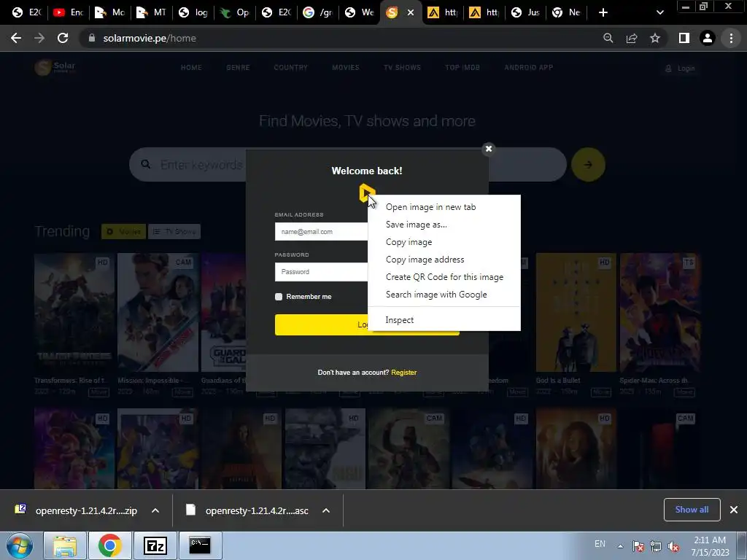Viewport: 747px width, 560px height.
Task: Click the Chrome taskbar icon
Action: [109, 545]
